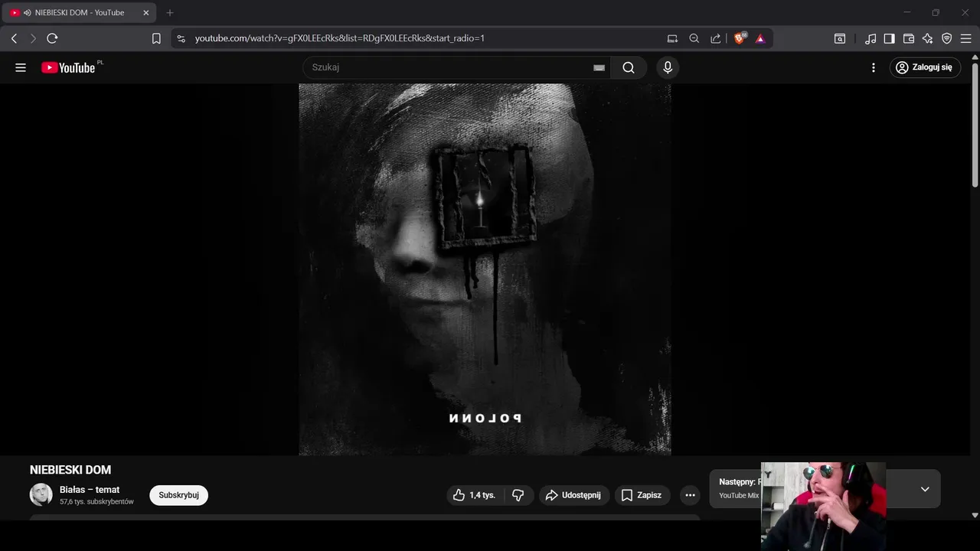Open a new tab with plus button
This screenshot has height=551, width=980.
(170, 12)
